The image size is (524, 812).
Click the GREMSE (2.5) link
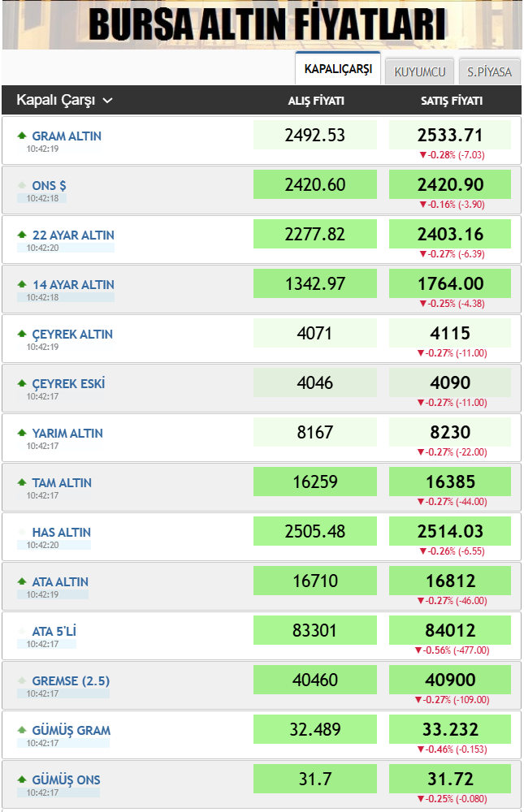coord(71,680)
